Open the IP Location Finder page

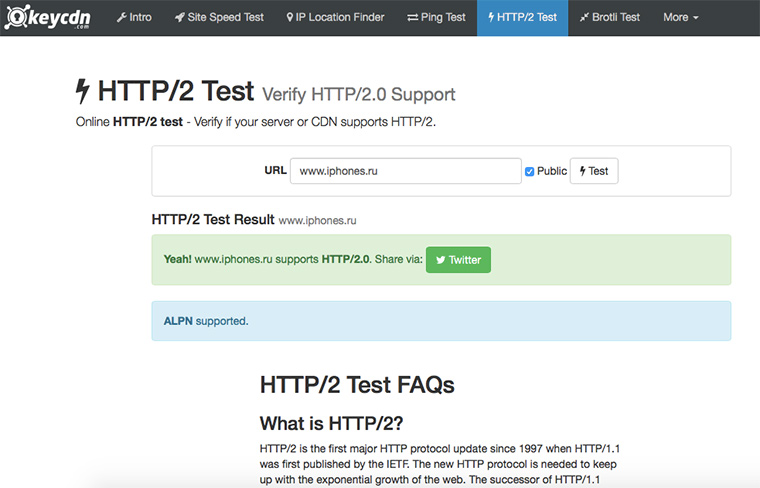click(x=335, y=18)
